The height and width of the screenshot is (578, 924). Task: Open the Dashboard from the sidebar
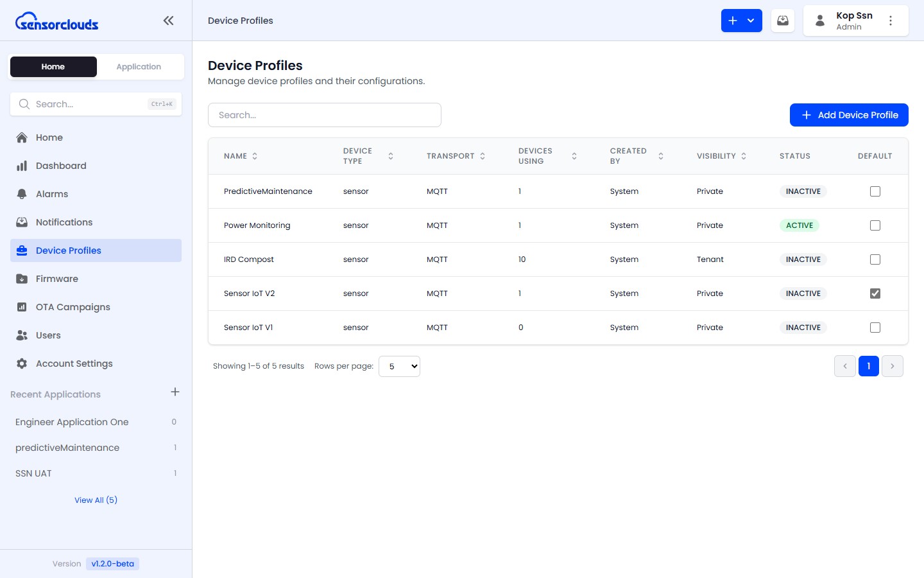pos(61,166)
